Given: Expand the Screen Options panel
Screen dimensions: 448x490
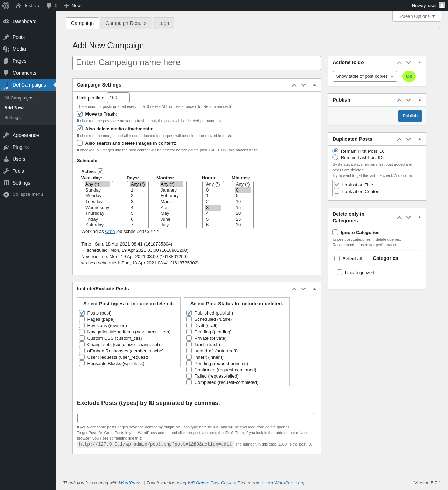Looking at the screenshot, I should [416, 16].
